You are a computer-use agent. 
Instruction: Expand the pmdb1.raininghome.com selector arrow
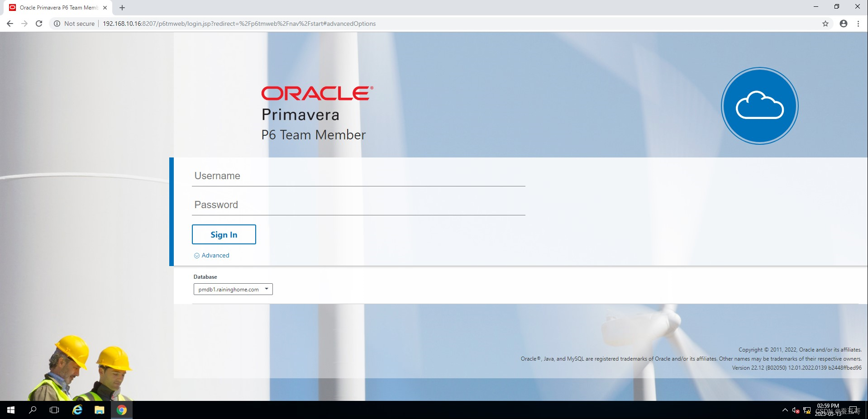click(x=267, y=289)
